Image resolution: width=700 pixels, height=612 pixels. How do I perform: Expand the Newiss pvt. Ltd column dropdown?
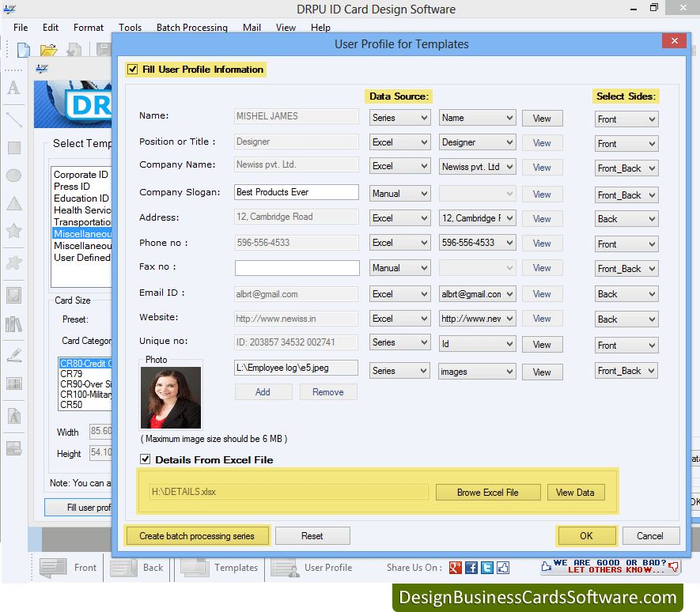tap(477, 167)
